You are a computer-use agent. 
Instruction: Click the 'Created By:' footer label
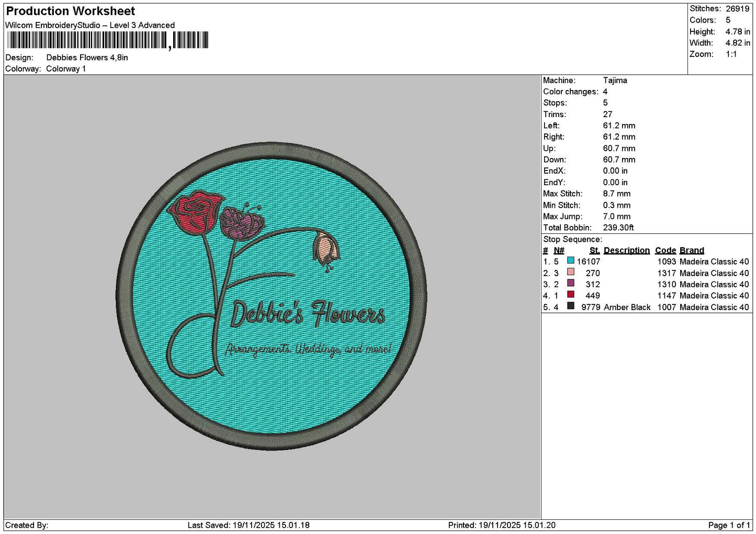[x=27, y=525]
